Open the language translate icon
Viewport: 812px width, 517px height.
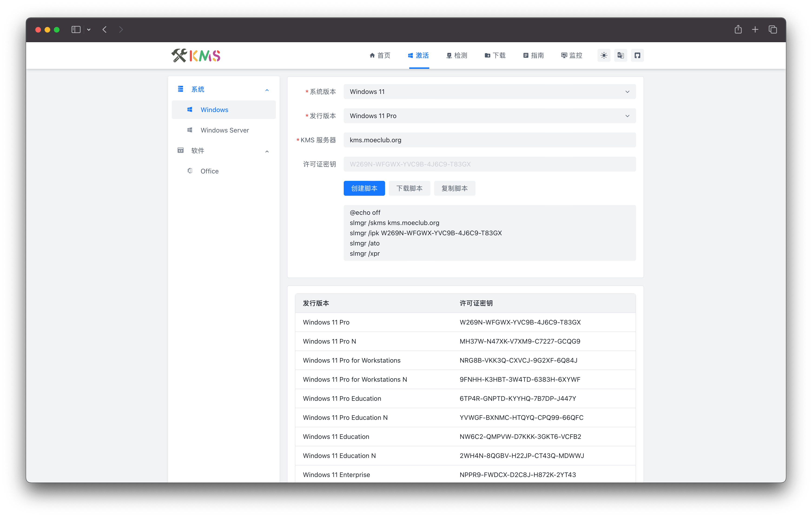[x=621, y=55]
